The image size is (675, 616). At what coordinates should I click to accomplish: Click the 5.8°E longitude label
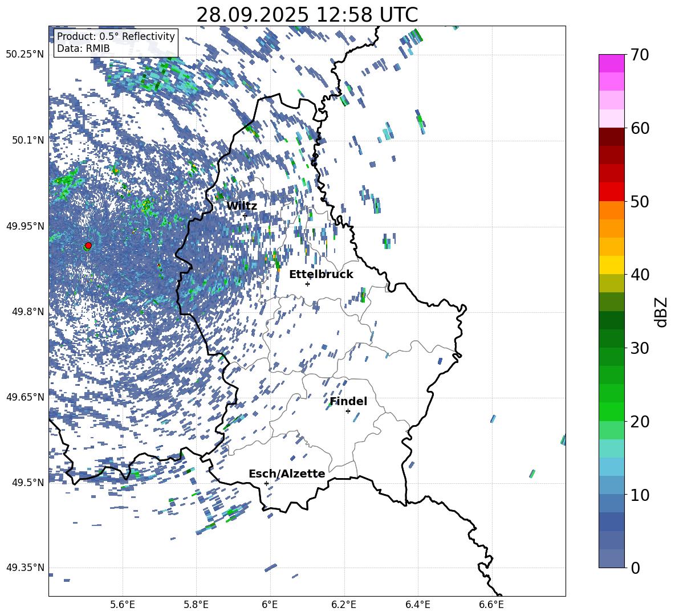click(196, 605)
